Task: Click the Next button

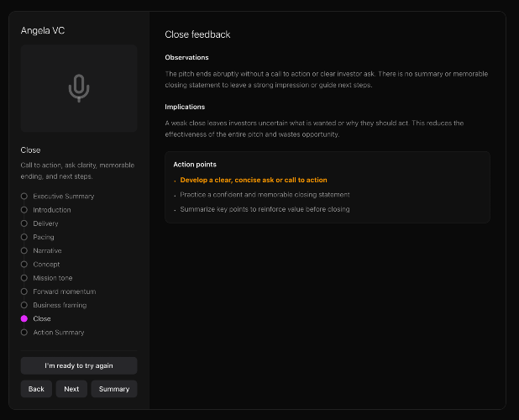Action: click(71, 389)
